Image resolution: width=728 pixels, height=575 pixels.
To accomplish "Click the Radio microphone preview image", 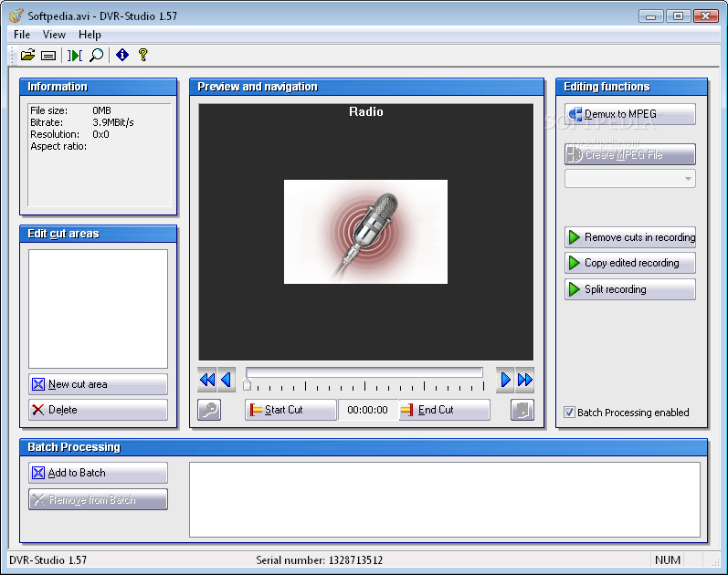I will click(366, 232).
